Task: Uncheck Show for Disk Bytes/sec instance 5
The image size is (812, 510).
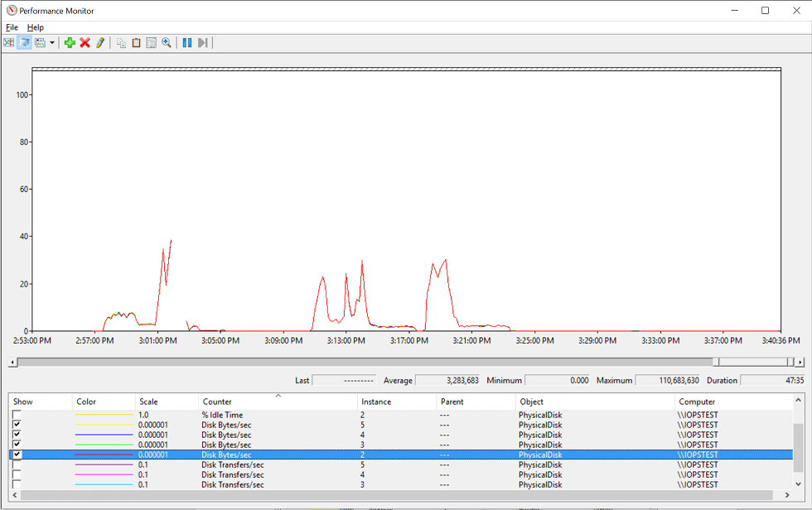Action: point(17,425)
